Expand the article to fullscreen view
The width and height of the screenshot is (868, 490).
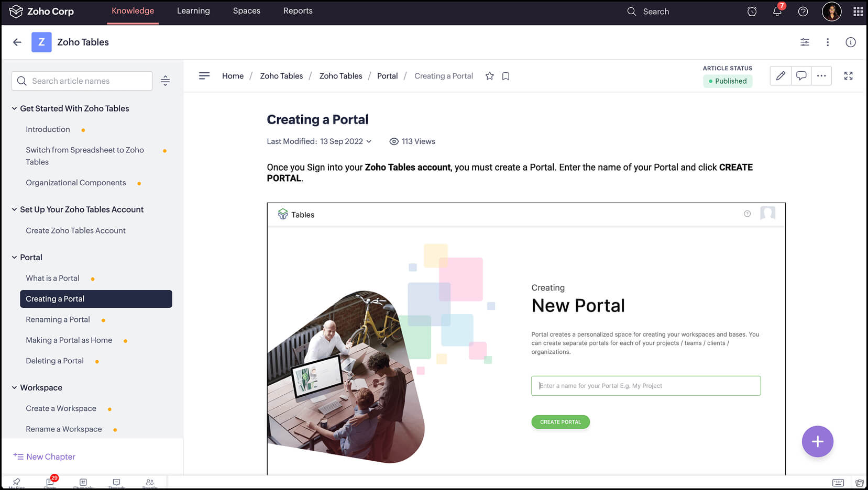[x=848, y=75]
